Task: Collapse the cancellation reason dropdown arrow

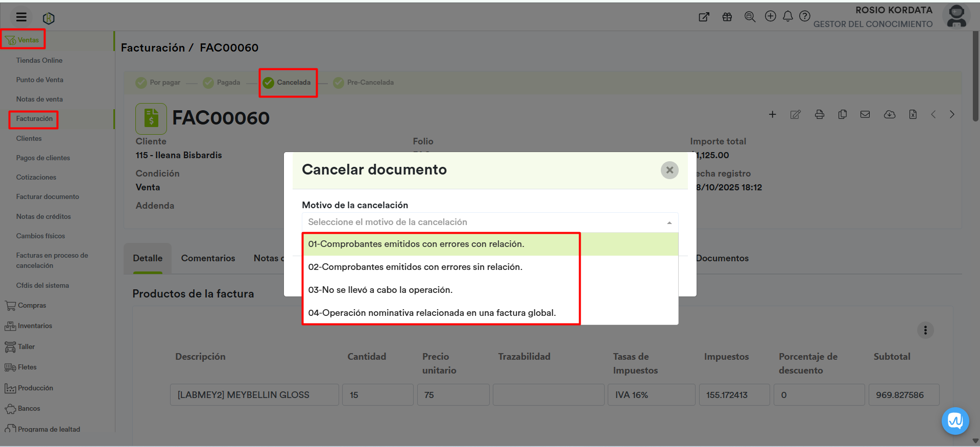Action: click(x=669, y=222)
